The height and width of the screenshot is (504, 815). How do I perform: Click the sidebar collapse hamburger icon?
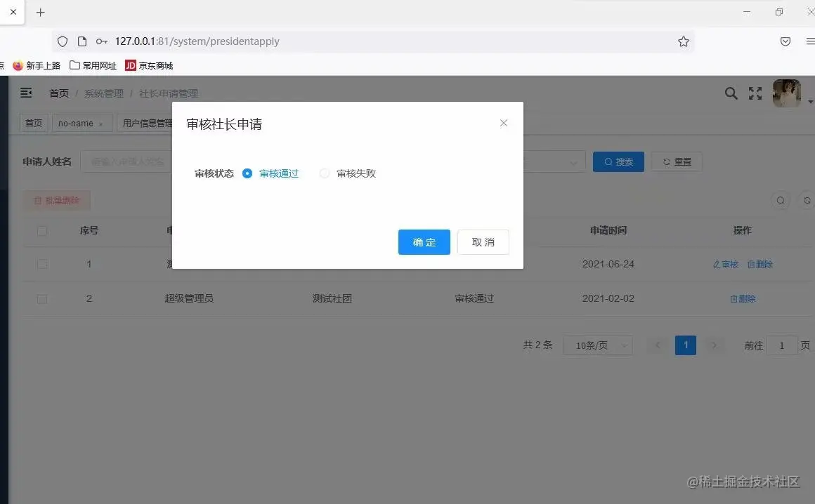point(26,93)
